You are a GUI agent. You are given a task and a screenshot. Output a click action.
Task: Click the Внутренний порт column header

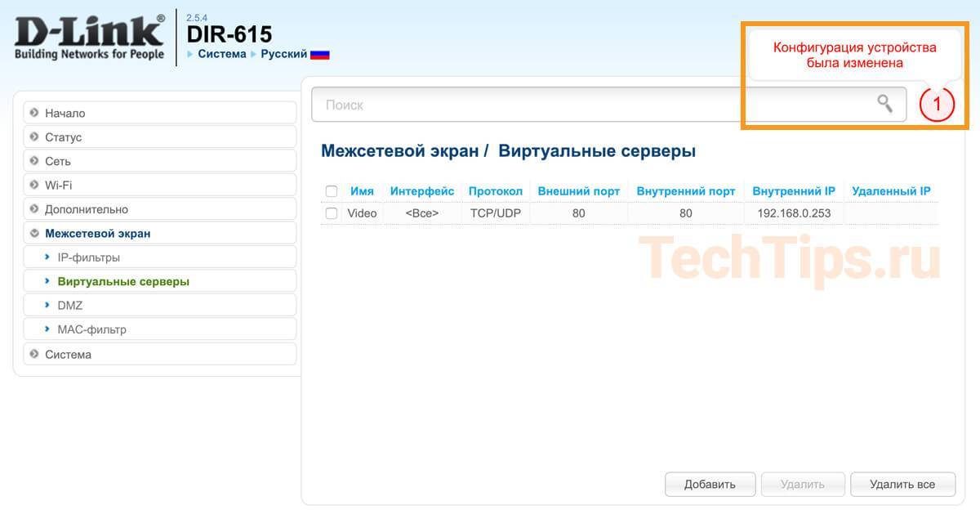686,191
